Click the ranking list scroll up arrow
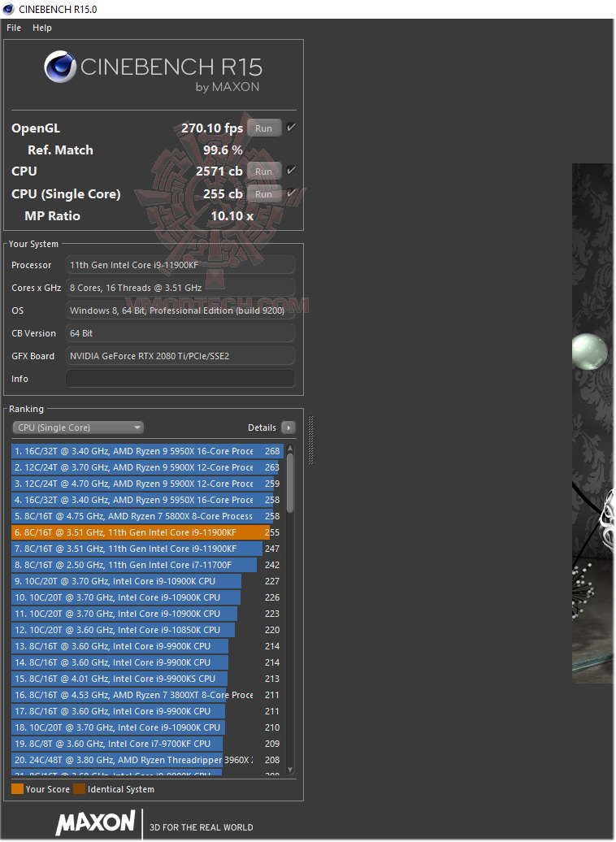Image resolution: width=616 pixels, height=842 pixels. coord(291,448)
